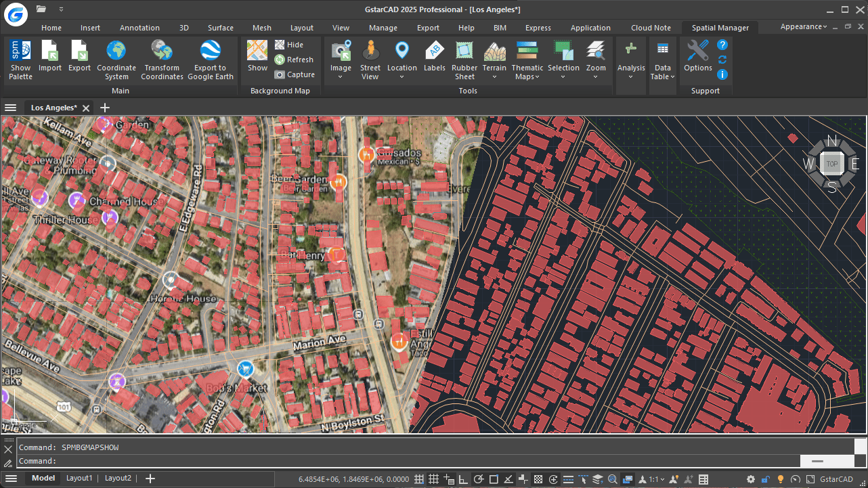Switch to Layout1 tab

[79, 479]
